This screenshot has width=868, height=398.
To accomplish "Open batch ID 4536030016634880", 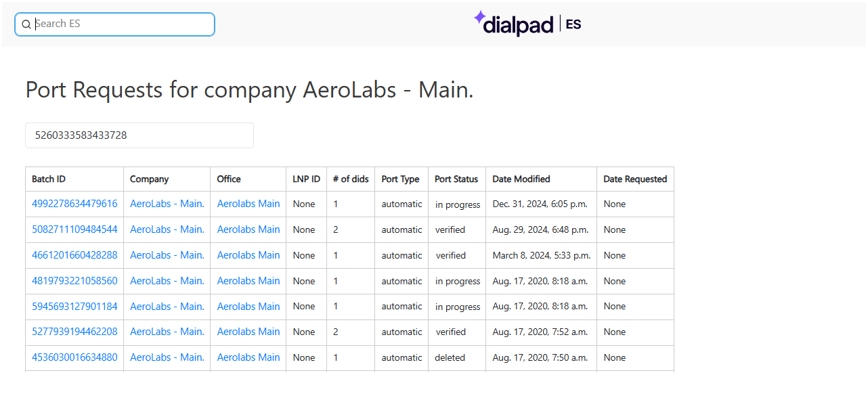I will (74, 357).
